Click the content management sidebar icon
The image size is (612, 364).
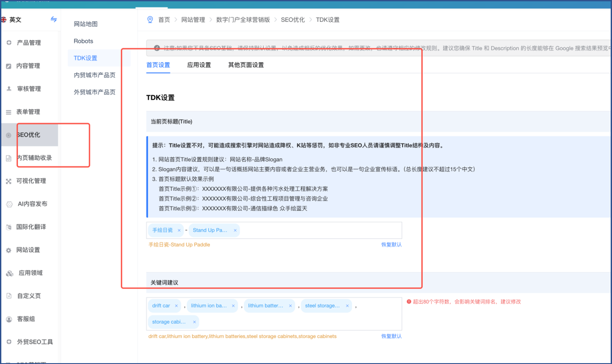(9, 66)
